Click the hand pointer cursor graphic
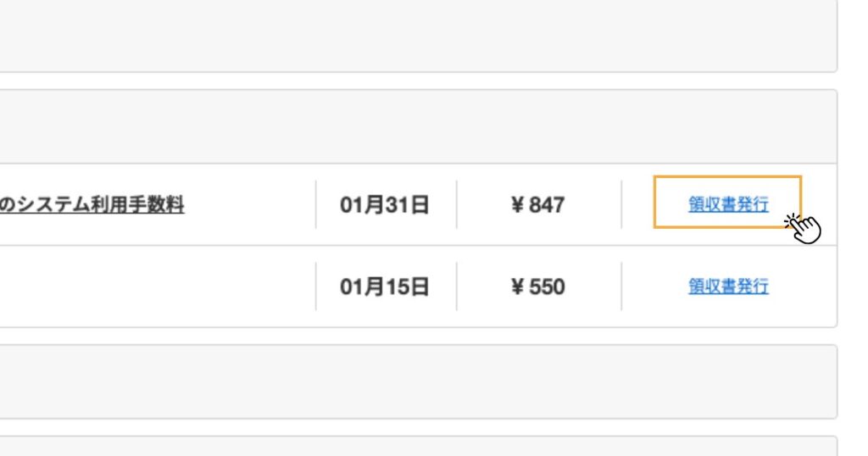Viewport: 868px width, 456px height. [x=804, y=228]
